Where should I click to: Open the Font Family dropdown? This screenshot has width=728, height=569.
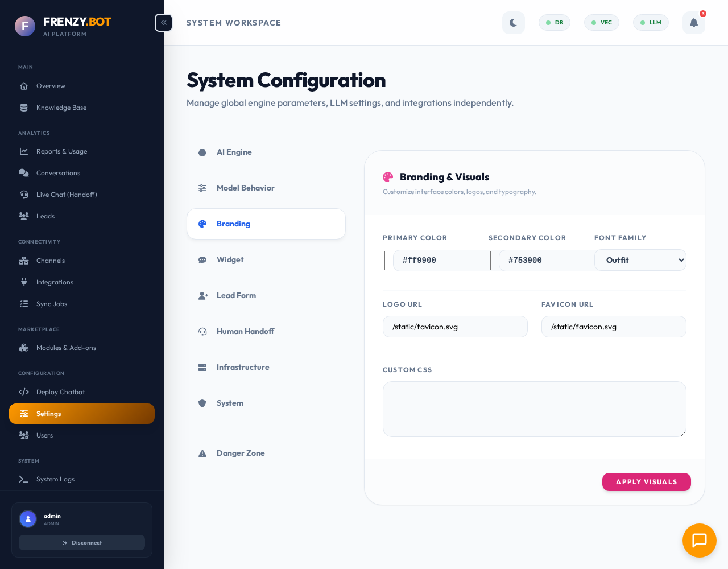tap(640, 260)
